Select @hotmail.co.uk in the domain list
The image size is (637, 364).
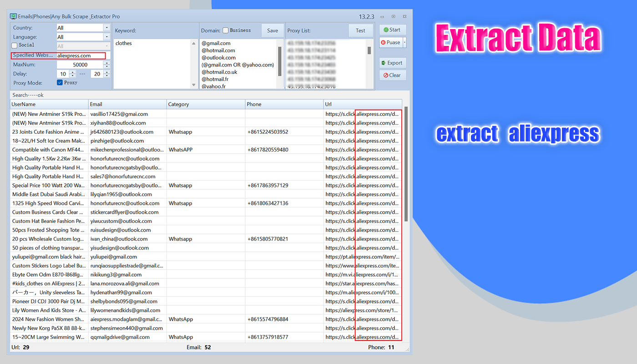tap(220, 72)
